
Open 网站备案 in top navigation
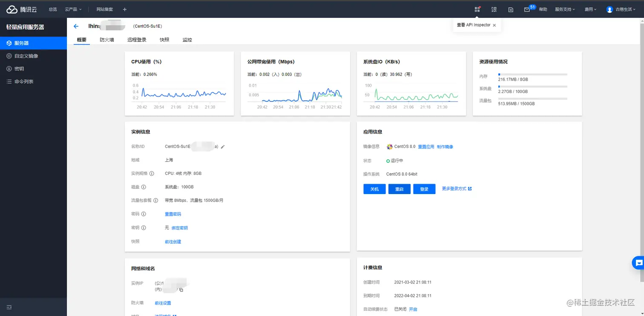(105, 9)
